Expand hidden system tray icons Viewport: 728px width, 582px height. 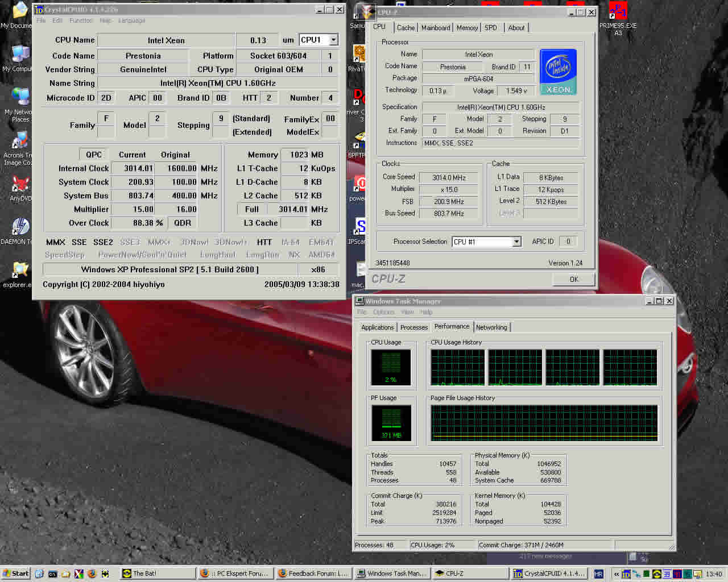click(617, 574)
